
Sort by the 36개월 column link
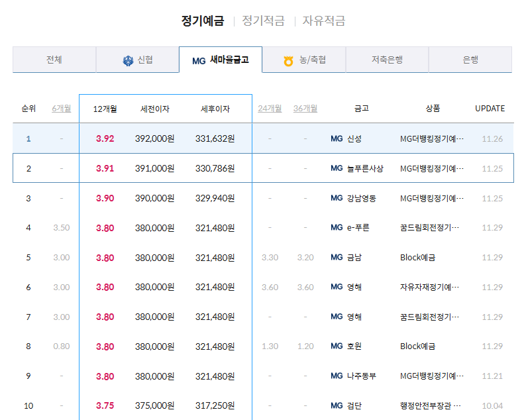(305, 109)
